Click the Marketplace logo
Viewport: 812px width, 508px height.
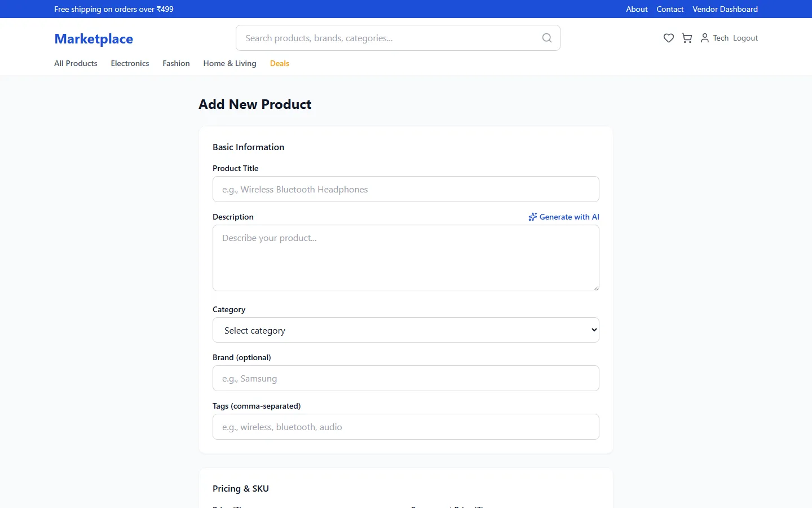pyautogui.click(x=94, y=39)
